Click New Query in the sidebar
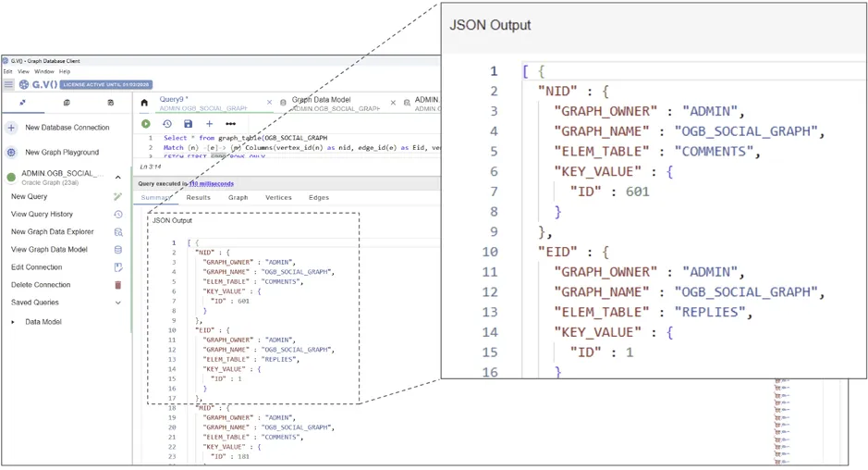The image size is (868, 470). click(x=30, y=196)
